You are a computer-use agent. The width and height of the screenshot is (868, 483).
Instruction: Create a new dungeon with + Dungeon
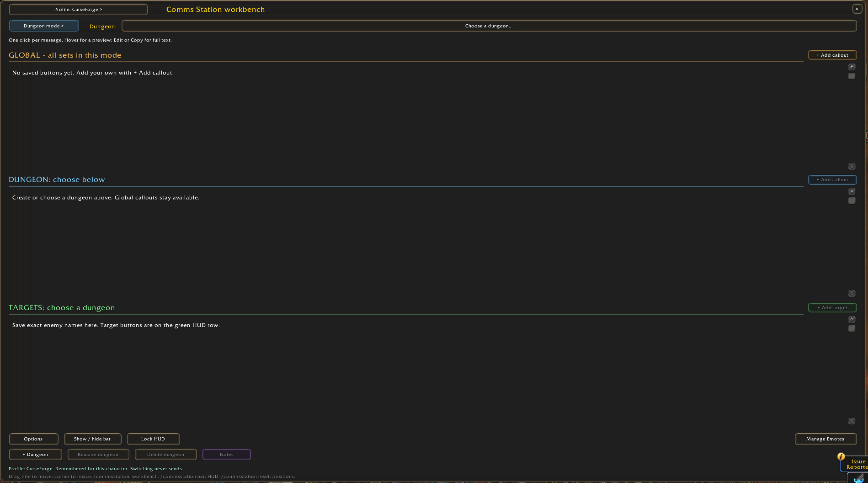[35, 454]
